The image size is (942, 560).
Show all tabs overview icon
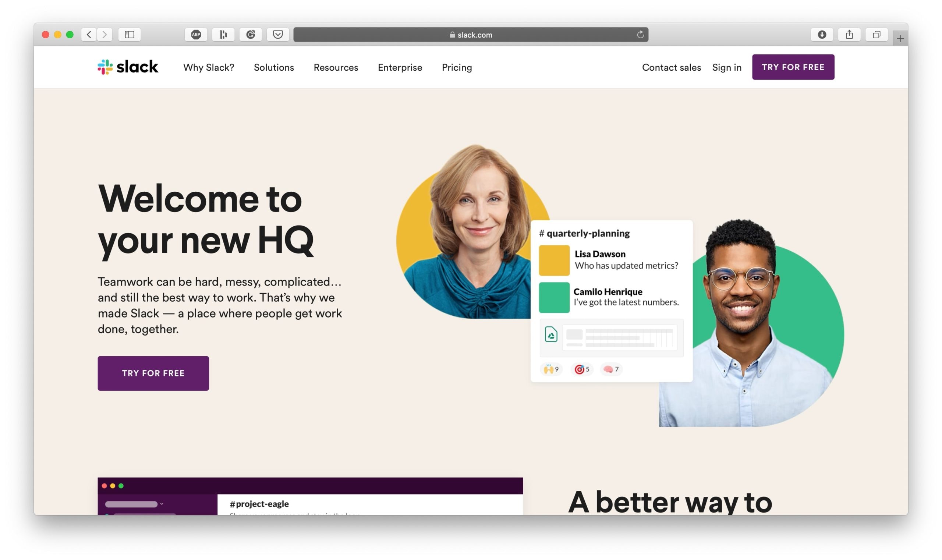(x=877, y=35)
